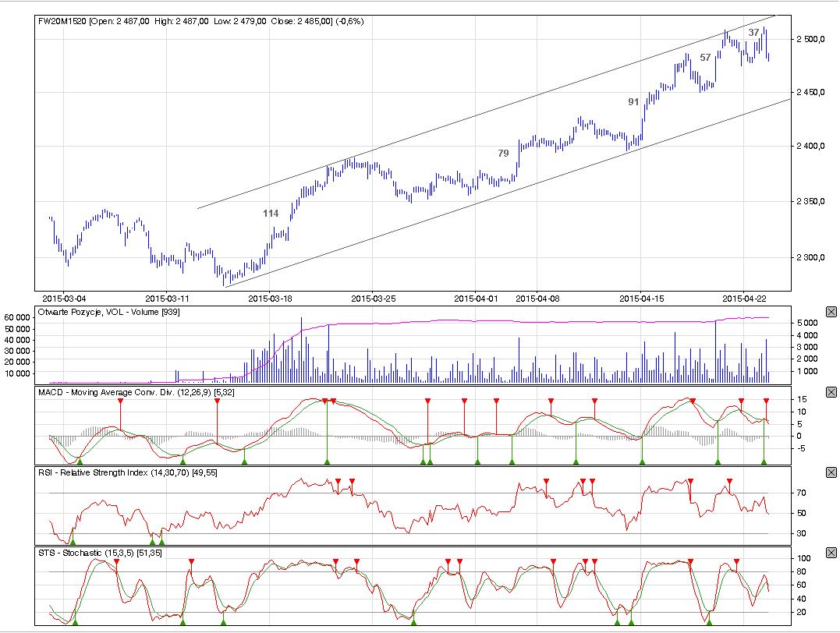Close the STS Stochastic panel
The width and height of the screenshot is (840, 633).
click(831, 553)
